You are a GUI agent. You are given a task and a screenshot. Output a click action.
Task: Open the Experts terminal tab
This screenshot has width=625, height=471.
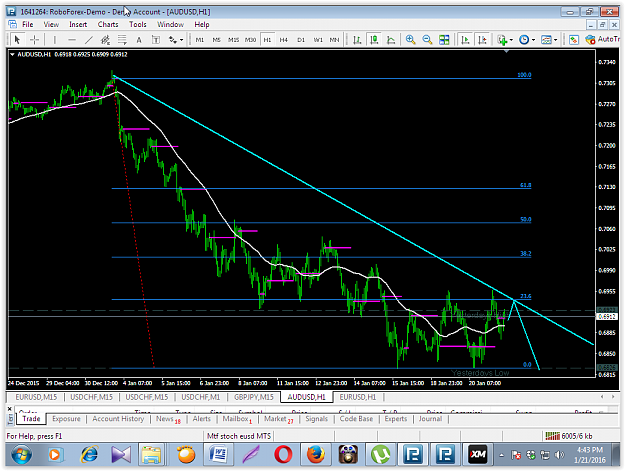pos(395,418)
